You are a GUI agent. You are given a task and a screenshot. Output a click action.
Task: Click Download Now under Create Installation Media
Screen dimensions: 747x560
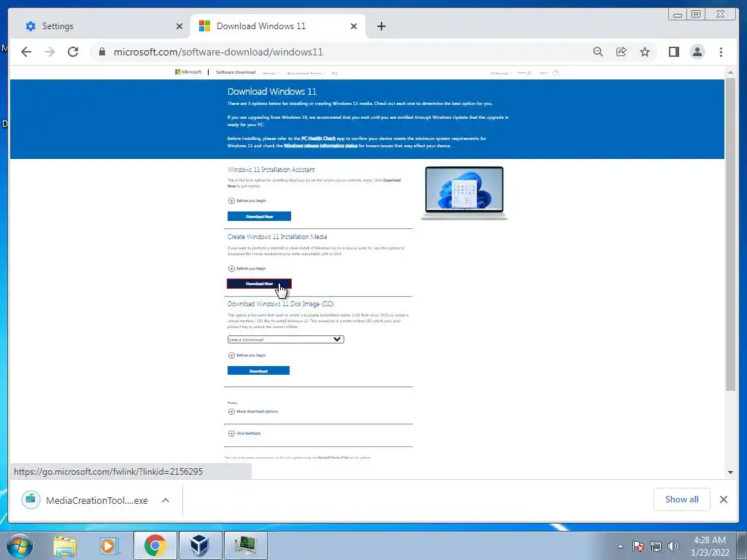(259, 284)
